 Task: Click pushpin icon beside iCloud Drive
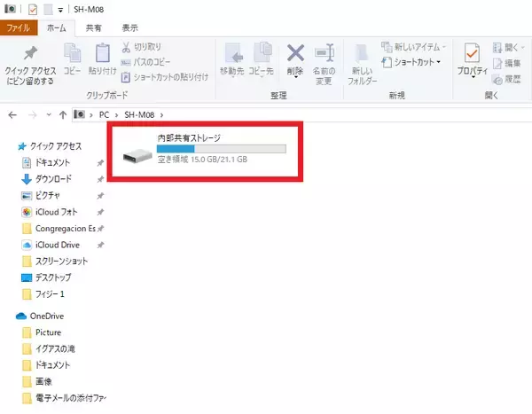pos(100,245)
